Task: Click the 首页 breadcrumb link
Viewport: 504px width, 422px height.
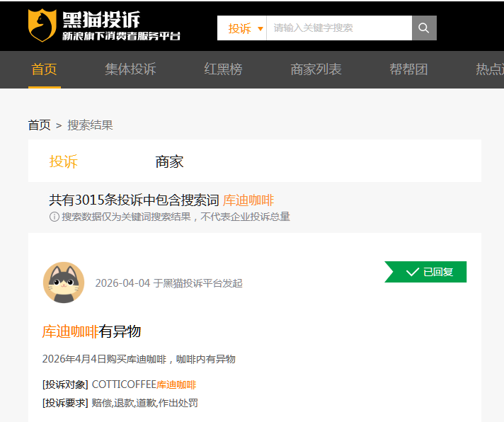Action: [x=39, y=125]
